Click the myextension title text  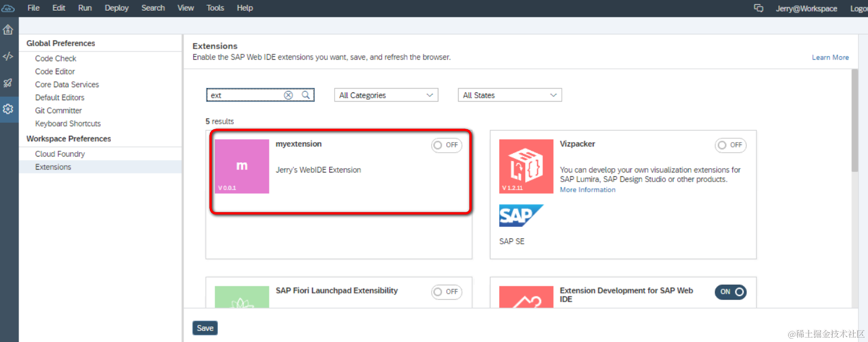[x=298, y=144]
